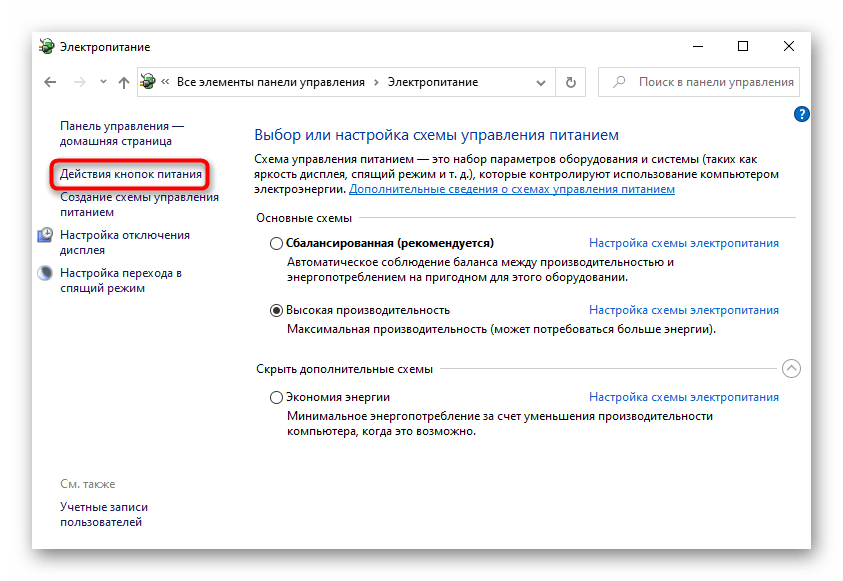843x581 pixels.
Task: Click the sleep mode moon icon
Action: point(46,272)
